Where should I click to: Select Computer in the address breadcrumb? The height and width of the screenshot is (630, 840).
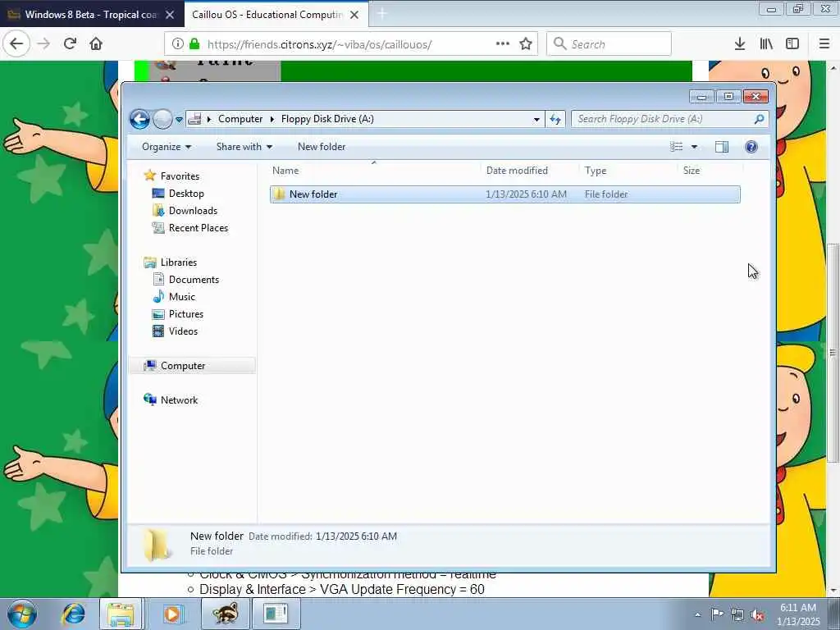click(240, 119)
